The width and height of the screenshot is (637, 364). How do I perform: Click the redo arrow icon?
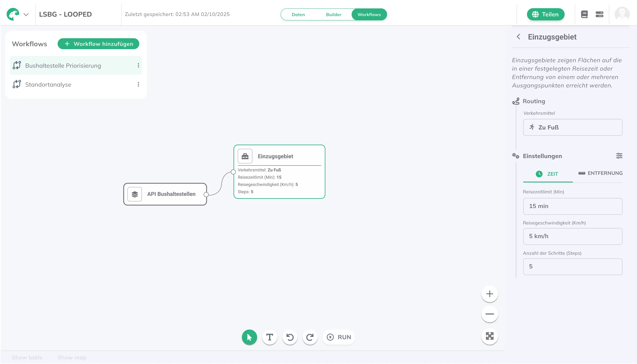(310, 337)
